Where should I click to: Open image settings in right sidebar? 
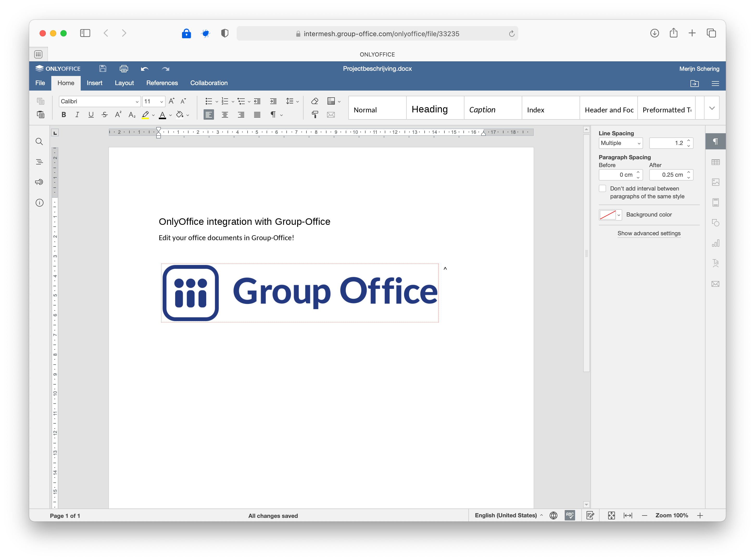tap(715, 182)
